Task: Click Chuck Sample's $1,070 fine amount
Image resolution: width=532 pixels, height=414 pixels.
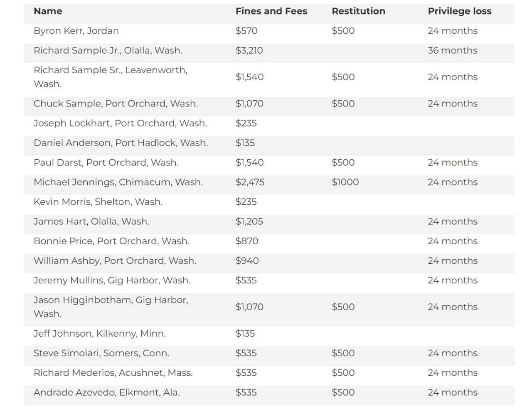Action: 249,104
